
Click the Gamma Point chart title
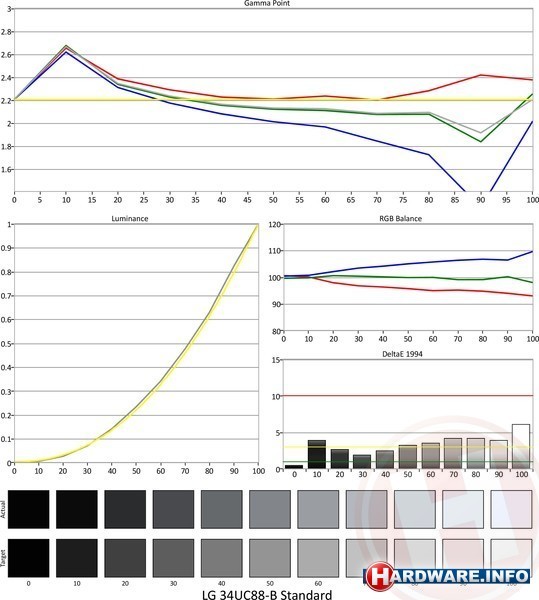[267, 3]
